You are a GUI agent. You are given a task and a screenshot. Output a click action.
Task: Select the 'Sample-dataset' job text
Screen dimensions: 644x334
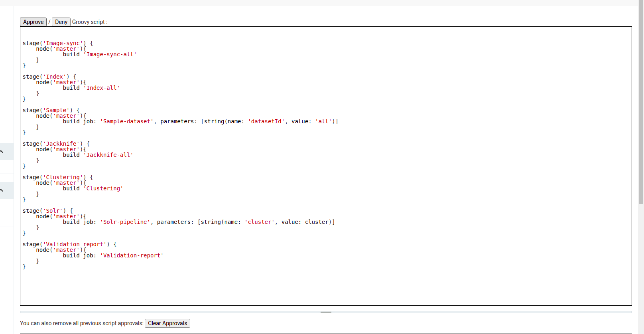127,121
